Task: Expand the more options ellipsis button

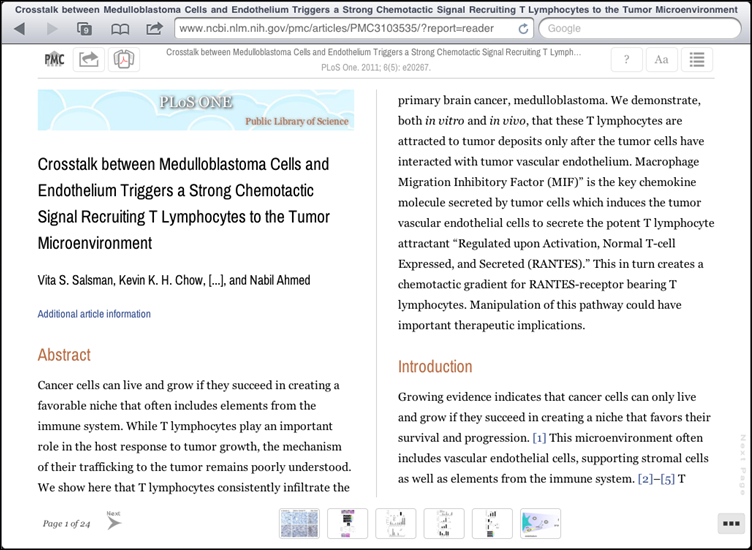Action: (x=730, y=523)
